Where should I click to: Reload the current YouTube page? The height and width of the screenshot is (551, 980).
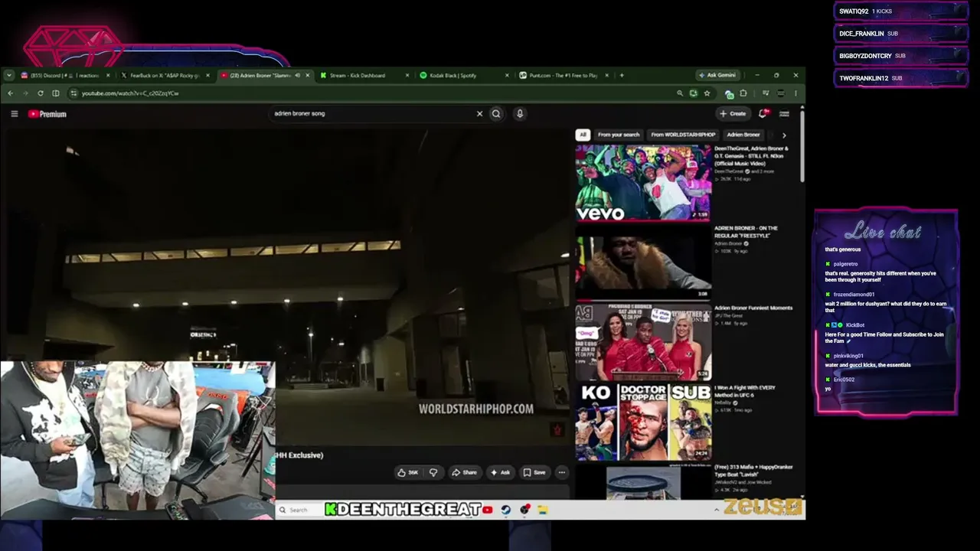tap(40, 93)
